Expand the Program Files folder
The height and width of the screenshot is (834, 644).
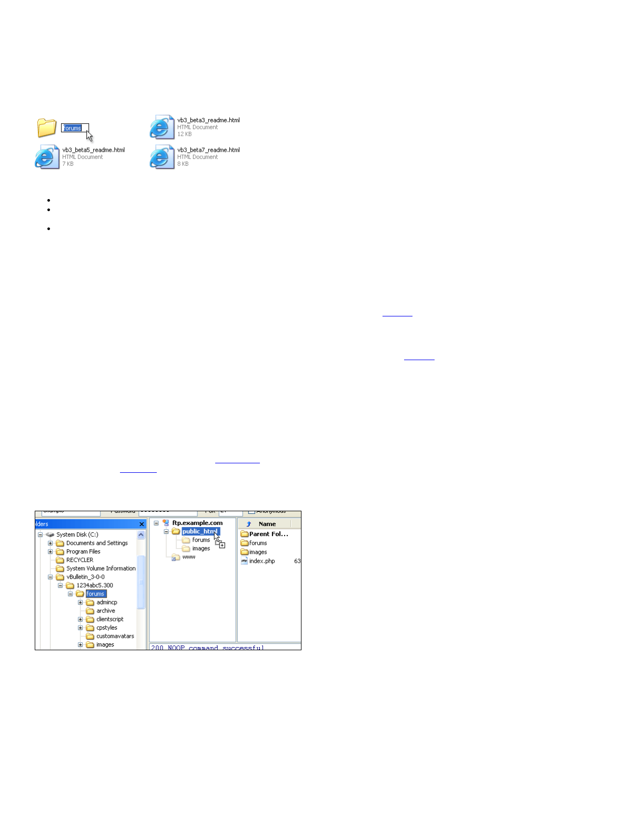pyautogui.click(x=51, y=551)
